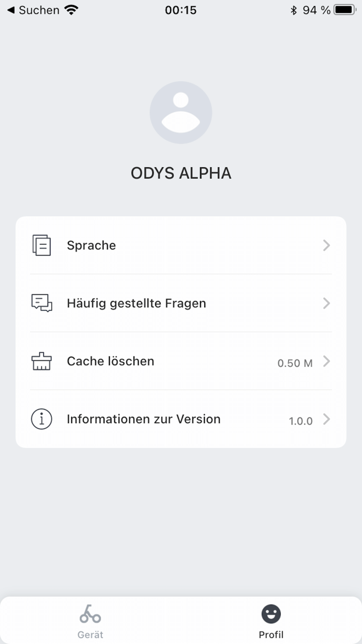This screenshot has width=362, height=644.
Task: Select the smiley Profil icon
Action: (271, 614)
